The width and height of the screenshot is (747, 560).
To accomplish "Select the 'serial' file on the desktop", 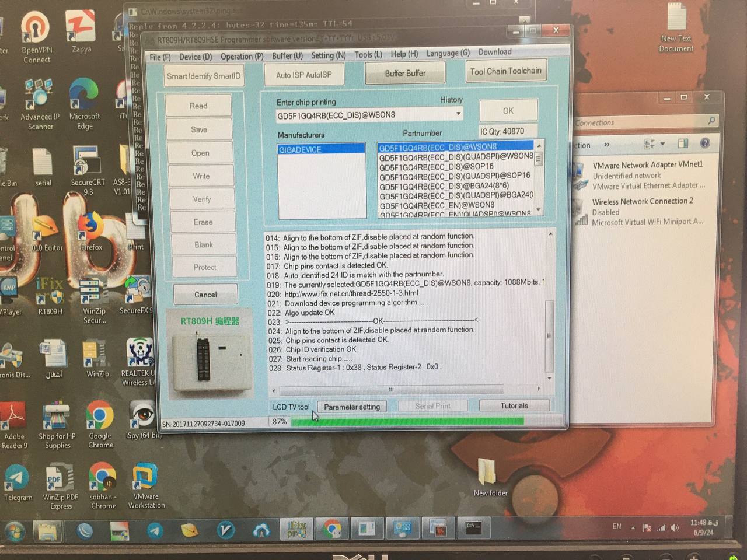I will tap(43, 168).
